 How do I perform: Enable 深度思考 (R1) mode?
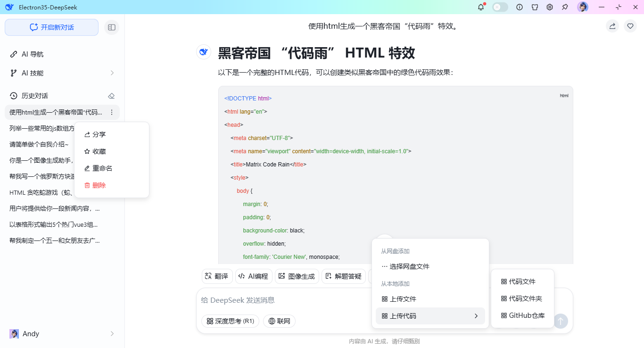pos(230,321)
